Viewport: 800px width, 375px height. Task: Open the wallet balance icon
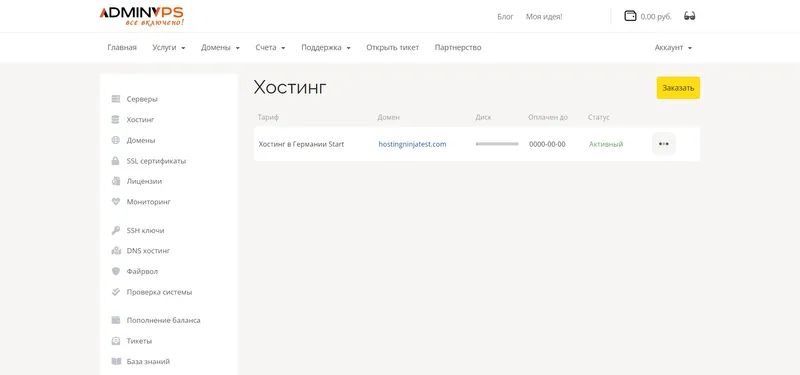click(x=630, y=16)
